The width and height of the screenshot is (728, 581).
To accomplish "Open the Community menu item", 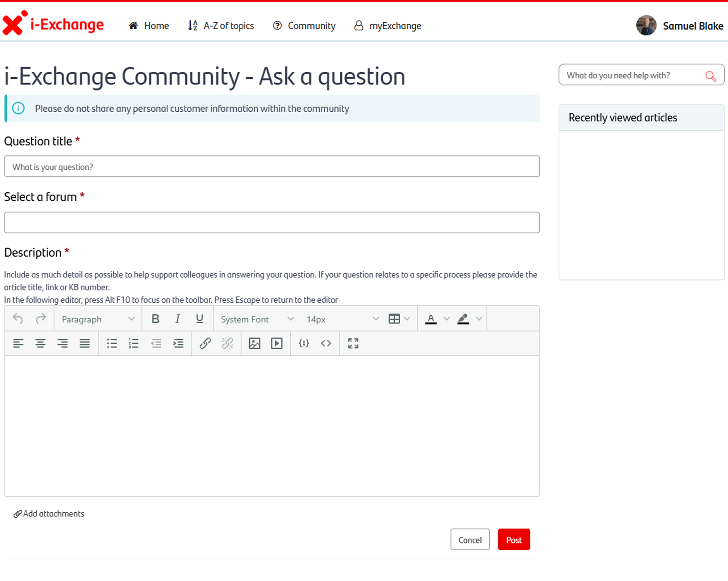I will click(304, 25).
